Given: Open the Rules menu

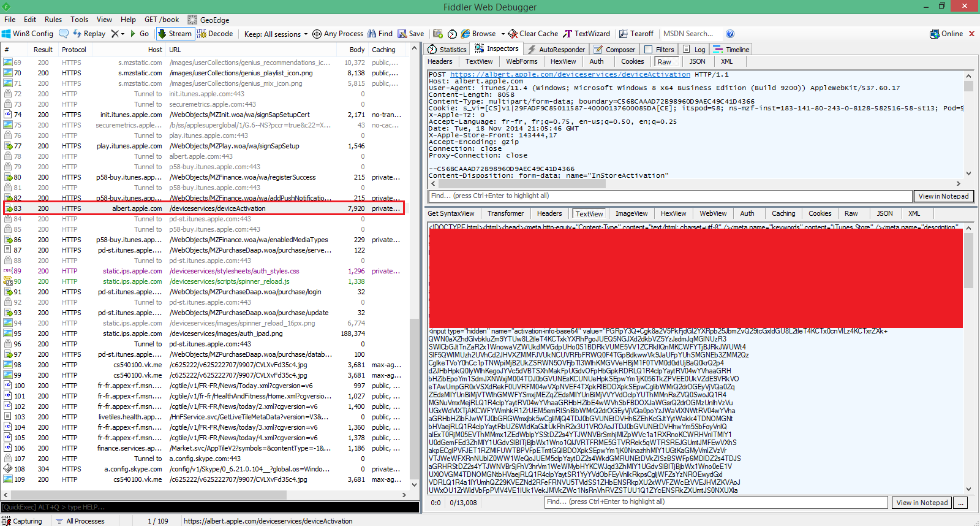Looking at the screenshot, I should 53,20.
